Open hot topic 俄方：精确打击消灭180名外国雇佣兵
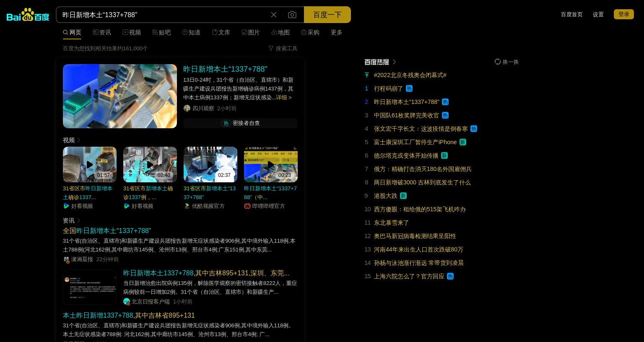The image size is (644, 342). [423, 169]
